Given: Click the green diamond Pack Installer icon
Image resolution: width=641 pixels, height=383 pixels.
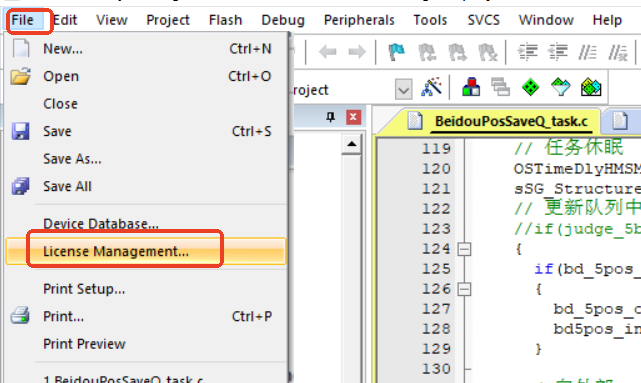Looking at the screenshot, I should [x=530, y=87].
